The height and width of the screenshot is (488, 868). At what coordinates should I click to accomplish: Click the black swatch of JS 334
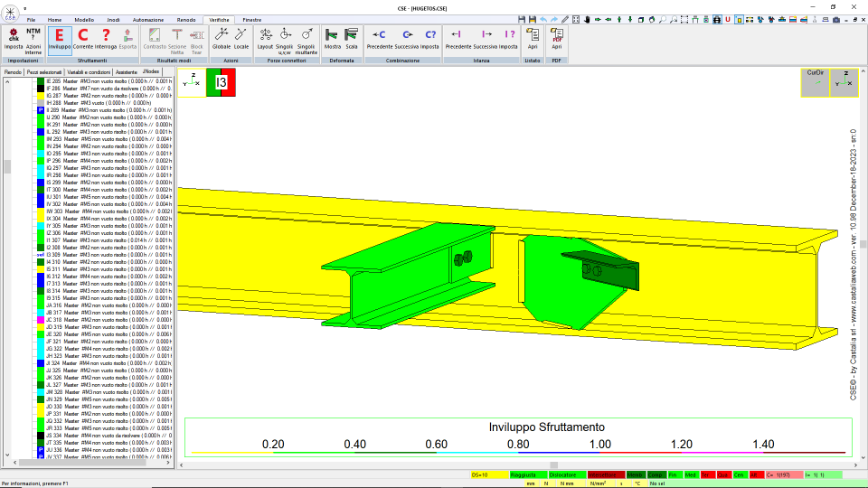pos(41,436)
